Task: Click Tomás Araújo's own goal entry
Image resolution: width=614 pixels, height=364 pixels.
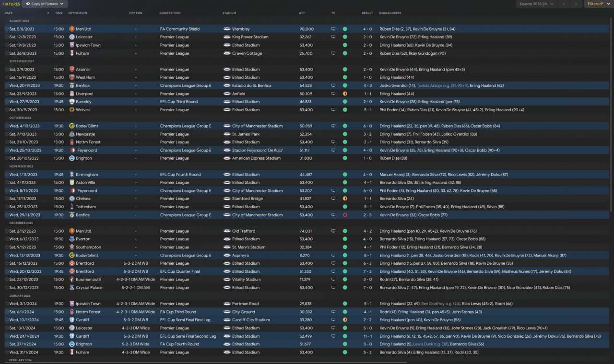Action: tap(442, 85)
